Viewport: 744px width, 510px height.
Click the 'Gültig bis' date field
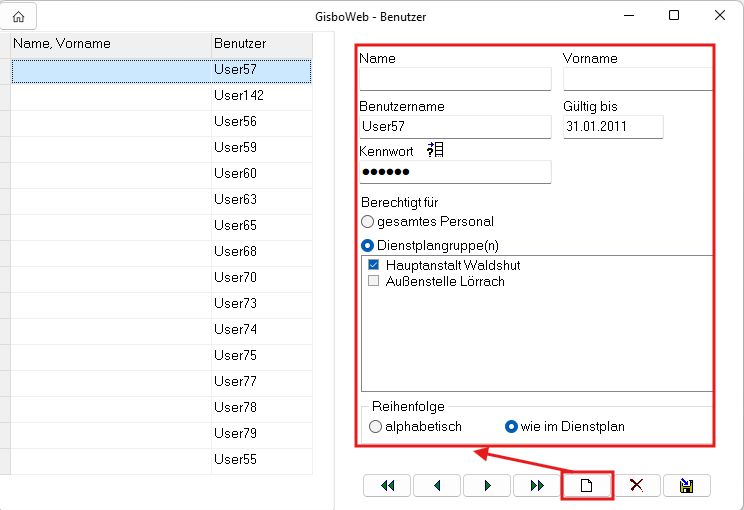(613, 127)
